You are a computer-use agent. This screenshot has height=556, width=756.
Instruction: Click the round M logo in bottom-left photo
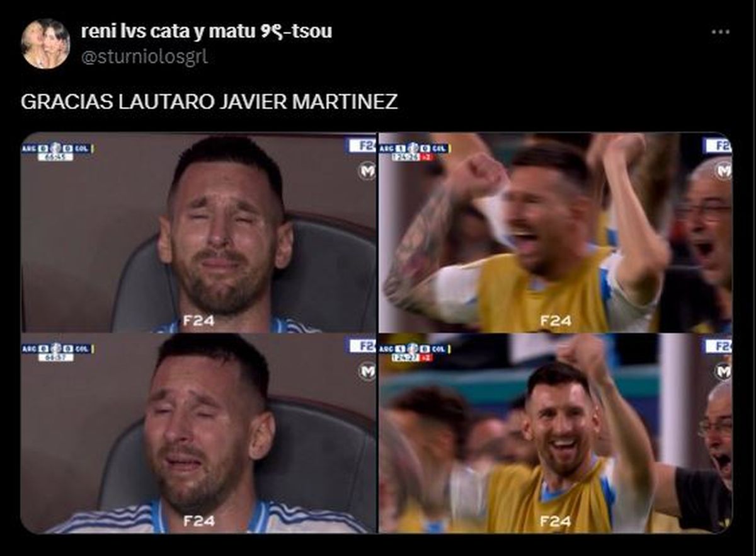pyautogui.click(x=367, y=371)
